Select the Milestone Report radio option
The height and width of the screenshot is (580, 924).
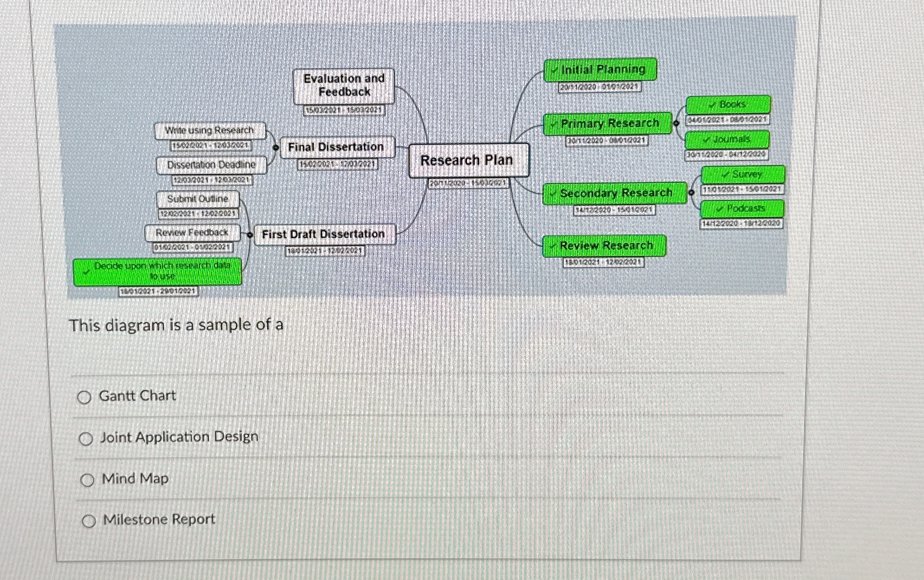point(89,521)
